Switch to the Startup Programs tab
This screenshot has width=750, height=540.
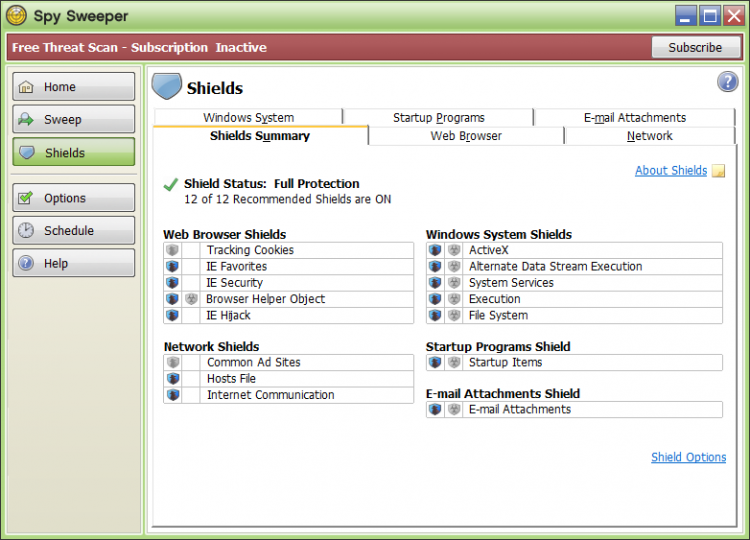click(439, 117)
